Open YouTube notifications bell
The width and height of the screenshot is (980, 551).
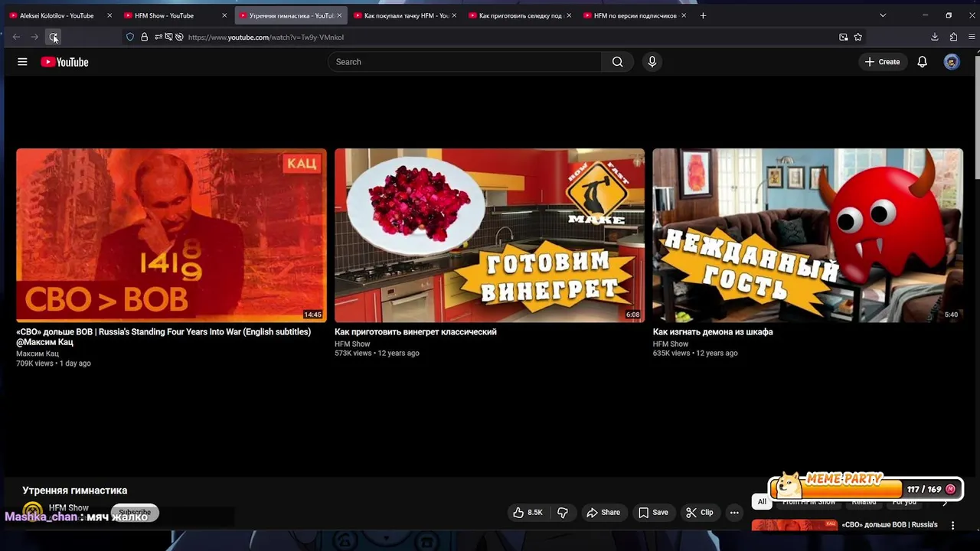click(x=922, y=62)
